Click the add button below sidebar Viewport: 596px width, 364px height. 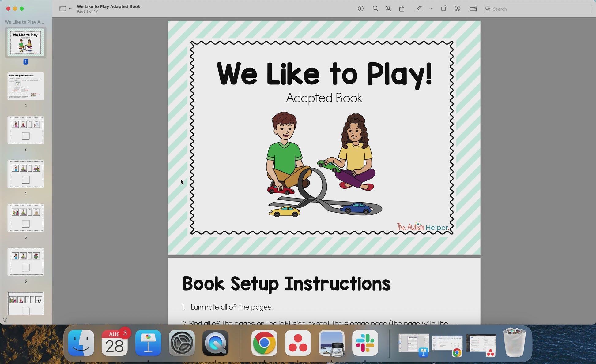point(5,320)
